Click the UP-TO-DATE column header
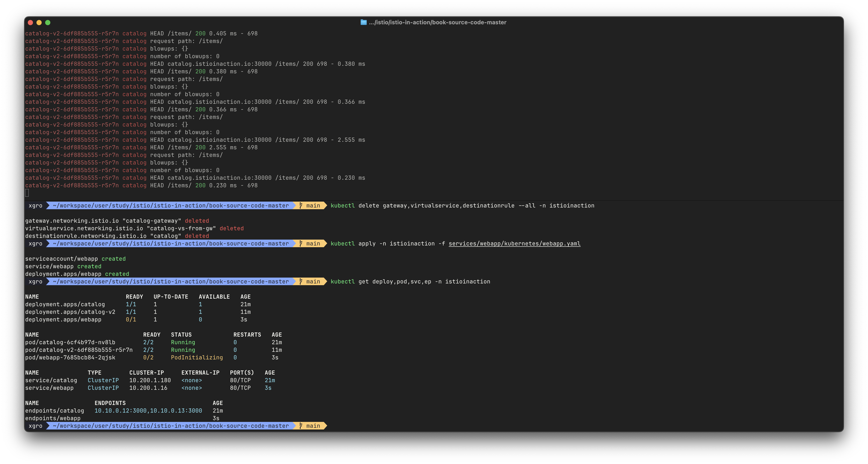This screenshot has height=464, width=868. pos(171,297)
